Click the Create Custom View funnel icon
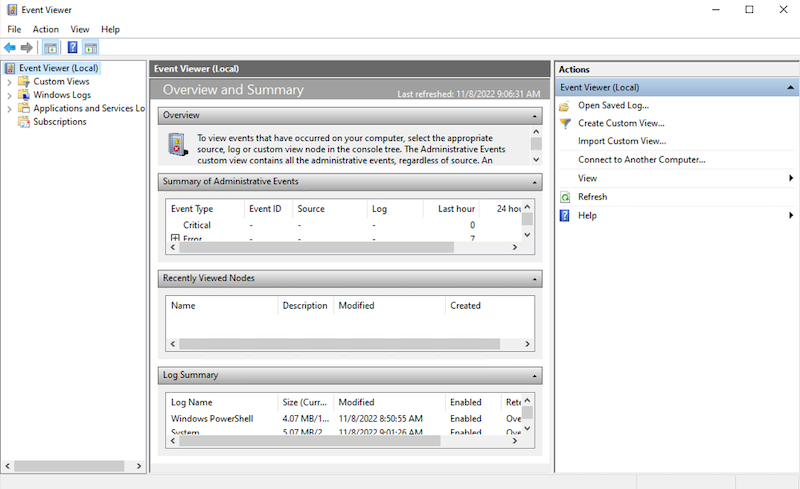Image resolution: width=800 pixels, height=489 pixels. pyautogui.click(x=565, y=124)
